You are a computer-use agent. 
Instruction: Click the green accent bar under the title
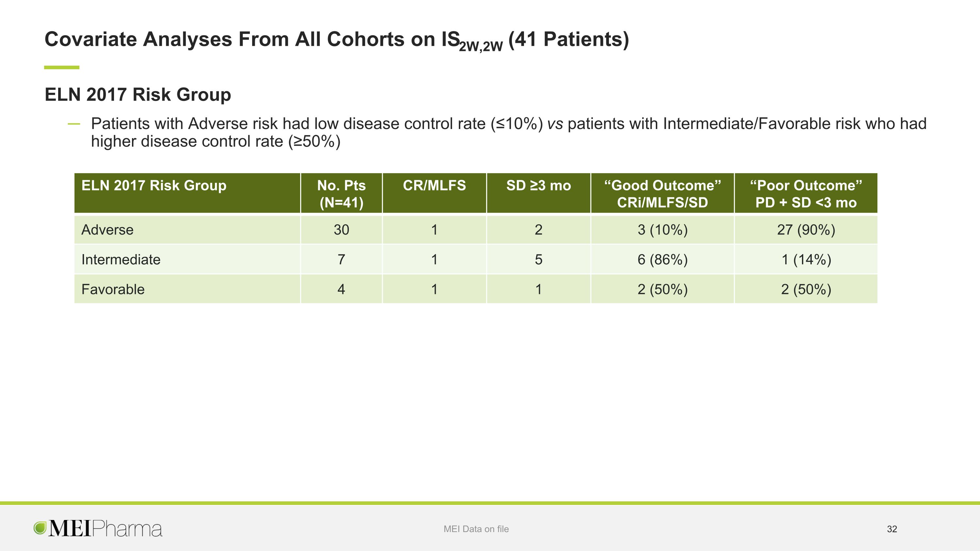pyautogui.click(x=62, y=67)
